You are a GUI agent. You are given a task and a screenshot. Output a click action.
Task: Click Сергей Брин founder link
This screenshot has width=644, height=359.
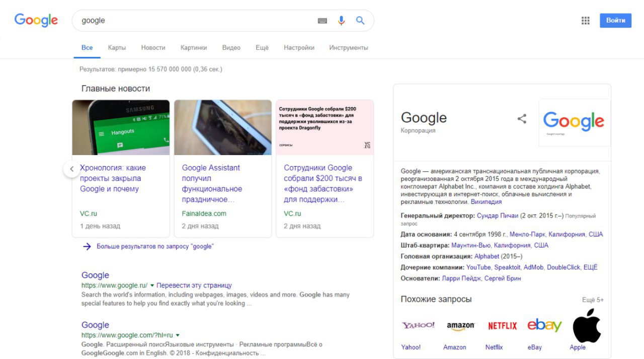(503, 278)
